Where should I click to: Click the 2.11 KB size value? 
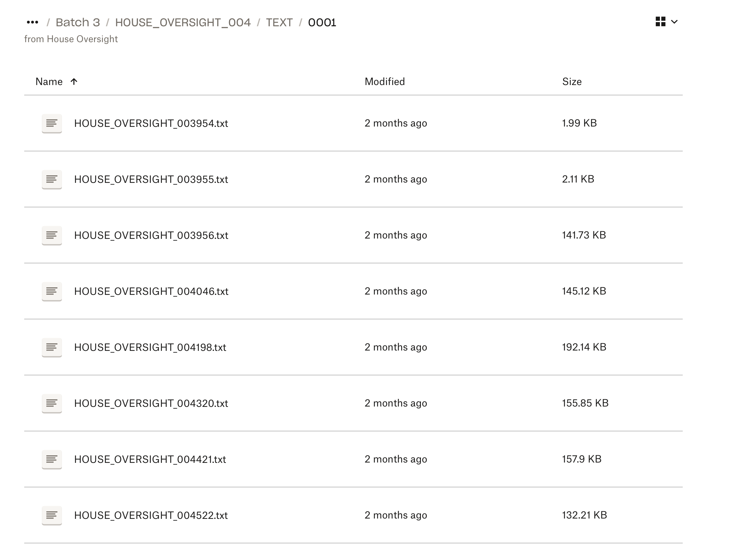(578, 179)
